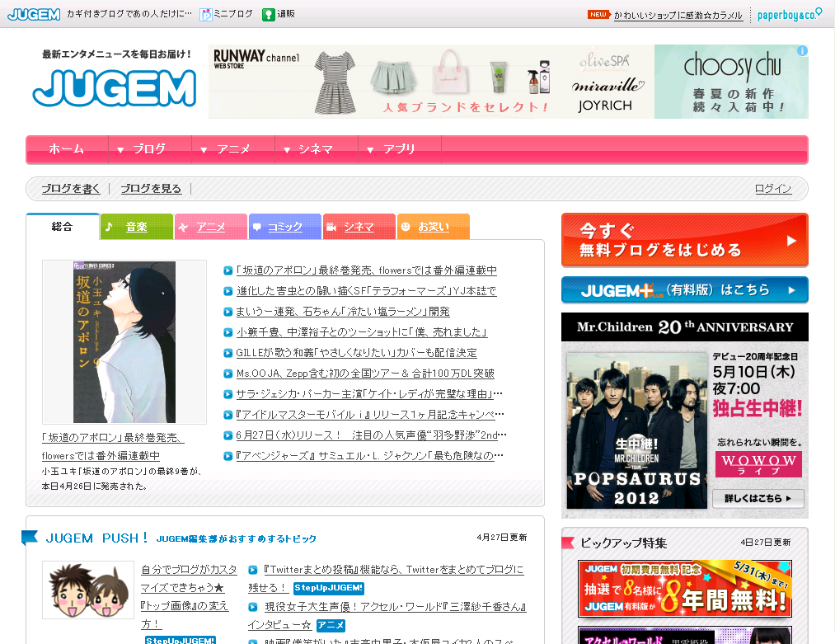
Task: Click the music note icon on 音楽 tab
Action: (109, 227)
